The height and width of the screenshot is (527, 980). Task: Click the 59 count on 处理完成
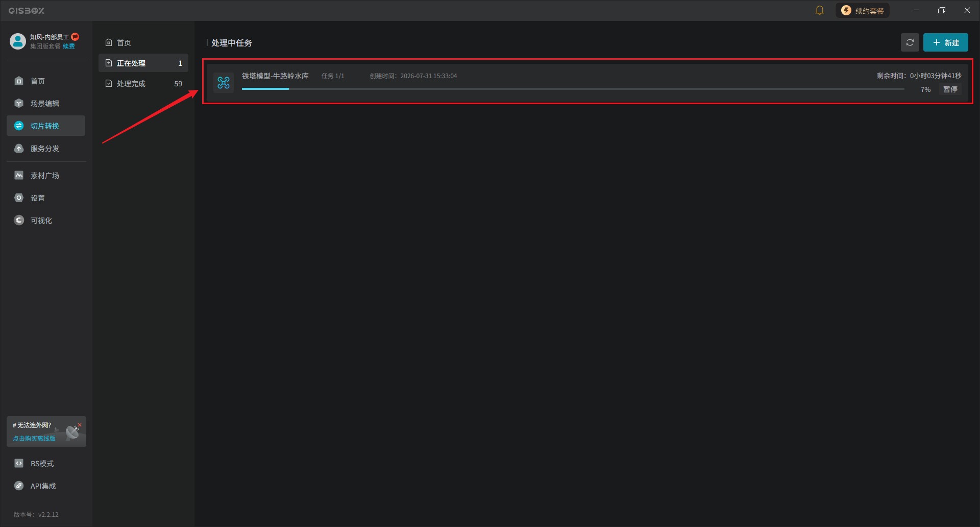point(178,84)
